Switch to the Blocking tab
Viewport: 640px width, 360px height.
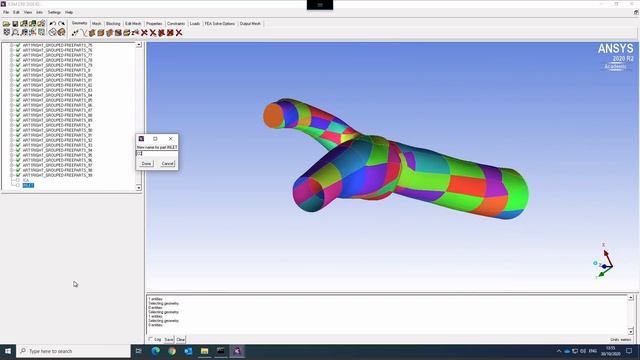point(113,24)
